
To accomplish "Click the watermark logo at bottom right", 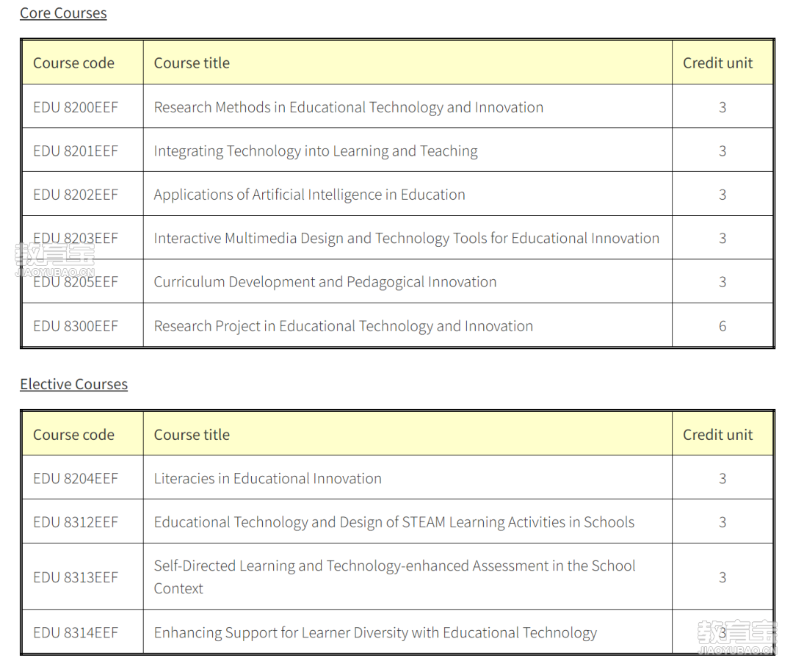I will coord(736,637).
